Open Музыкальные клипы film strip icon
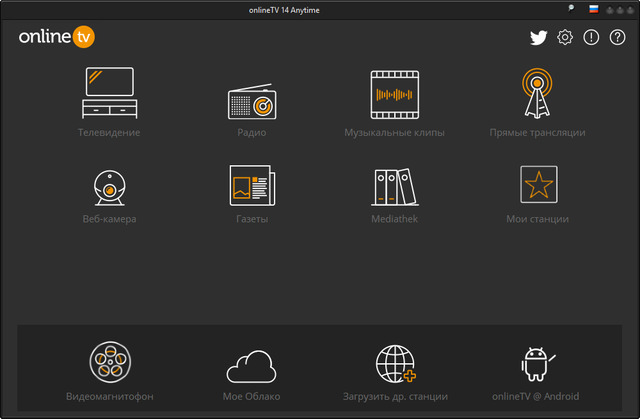 (x=393, y=95)
